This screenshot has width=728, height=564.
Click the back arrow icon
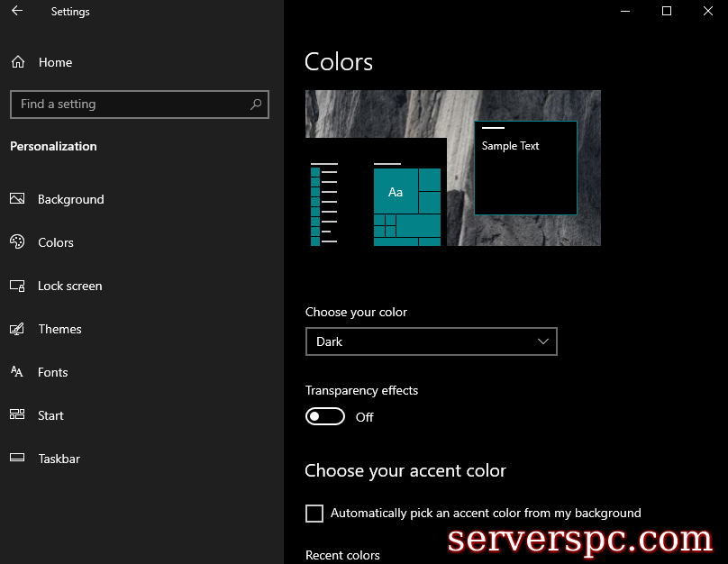coord(17,12)
